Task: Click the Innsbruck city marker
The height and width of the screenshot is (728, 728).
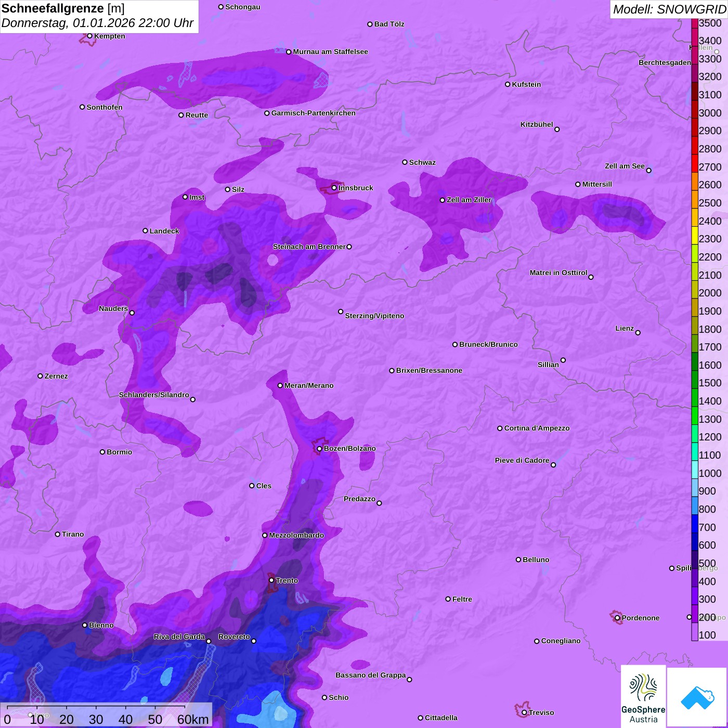Action: [334, 188]
